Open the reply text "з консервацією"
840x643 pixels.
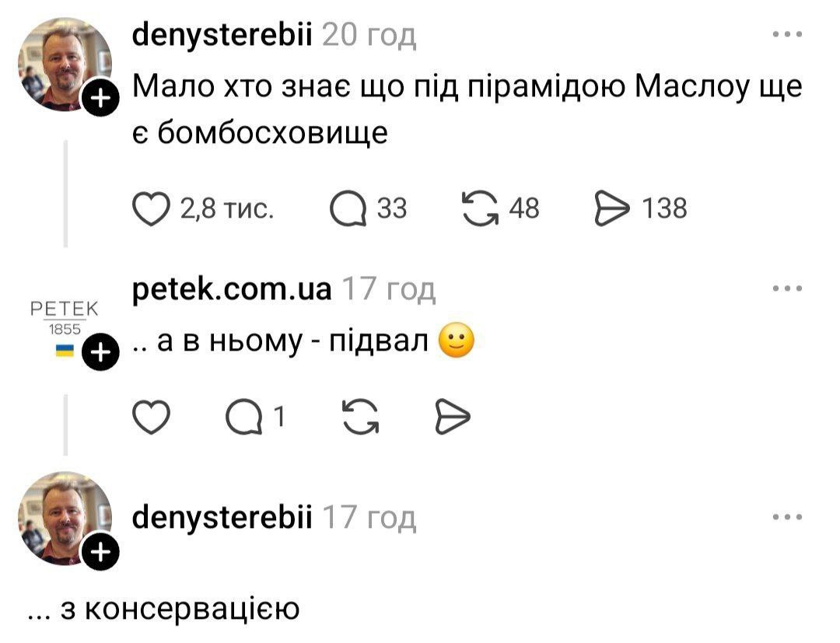tap(163, 609)
